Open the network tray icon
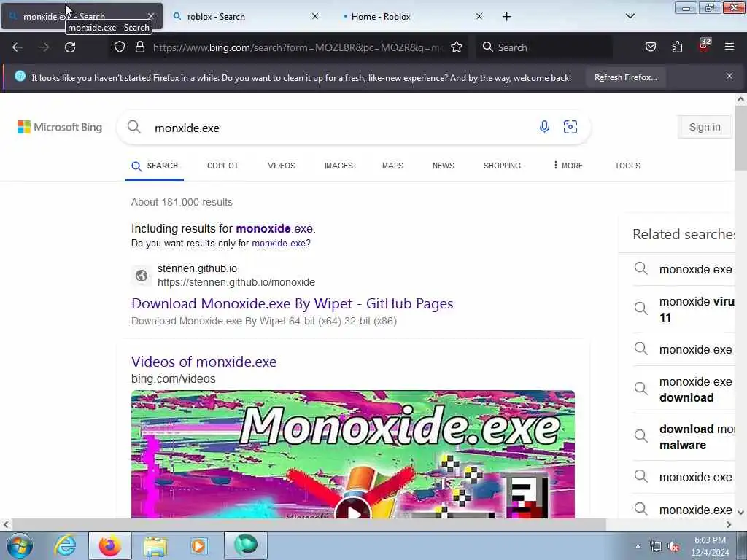Screen dimensions: 747x560 (x=656, y=547)
